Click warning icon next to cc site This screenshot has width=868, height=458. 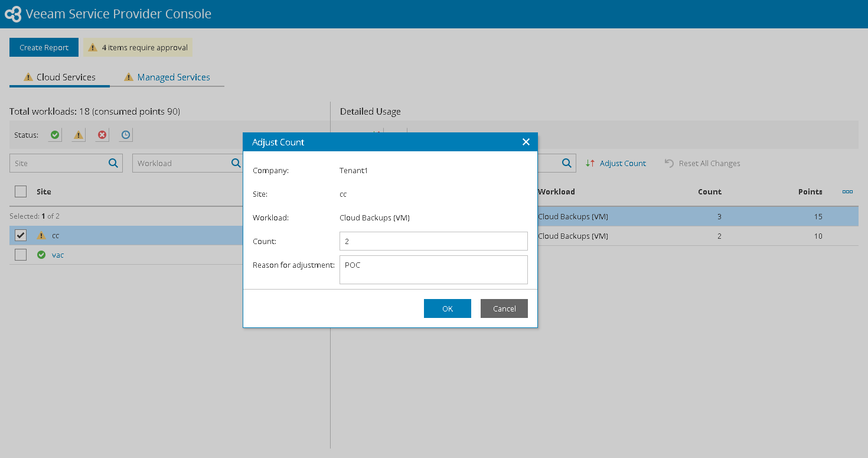(41, 235)
